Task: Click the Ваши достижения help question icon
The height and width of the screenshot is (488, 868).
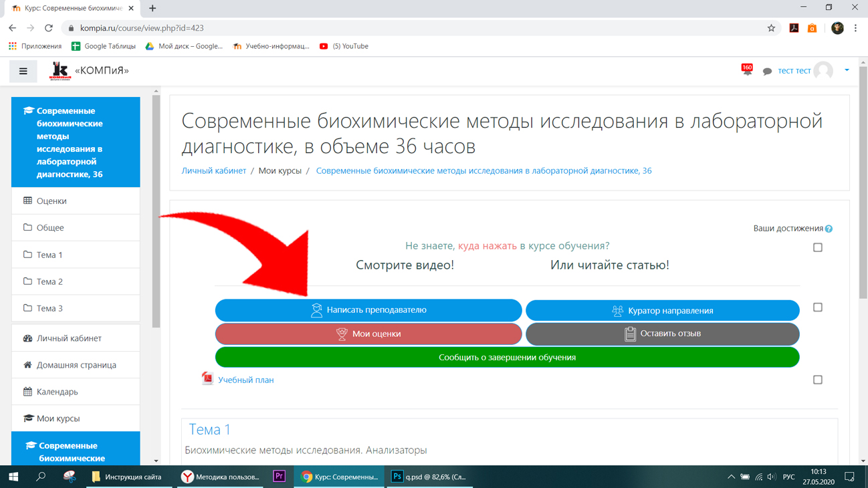Action: coord(829,229)
